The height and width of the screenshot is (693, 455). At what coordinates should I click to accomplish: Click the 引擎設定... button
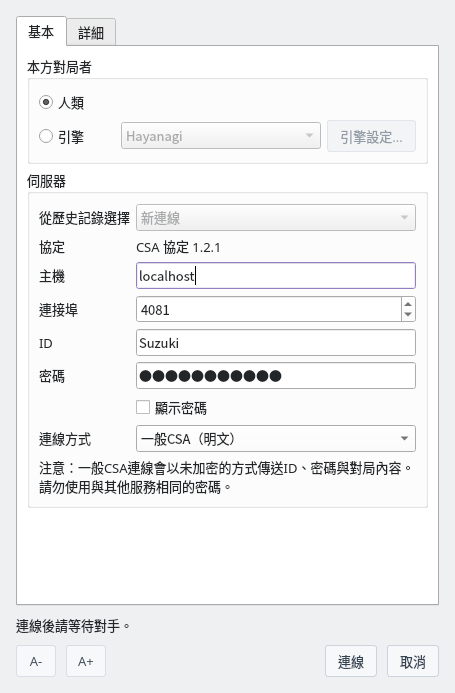371,137
